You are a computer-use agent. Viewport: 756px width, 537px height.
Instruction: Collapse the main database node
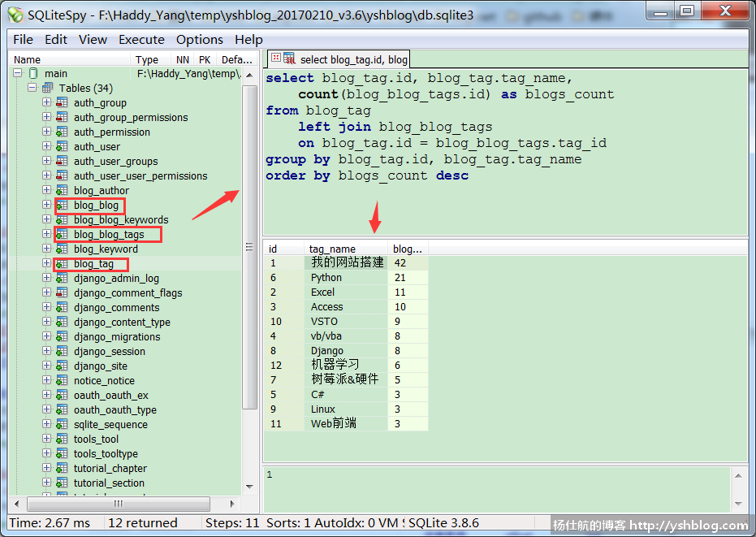[x=18, y=73]
